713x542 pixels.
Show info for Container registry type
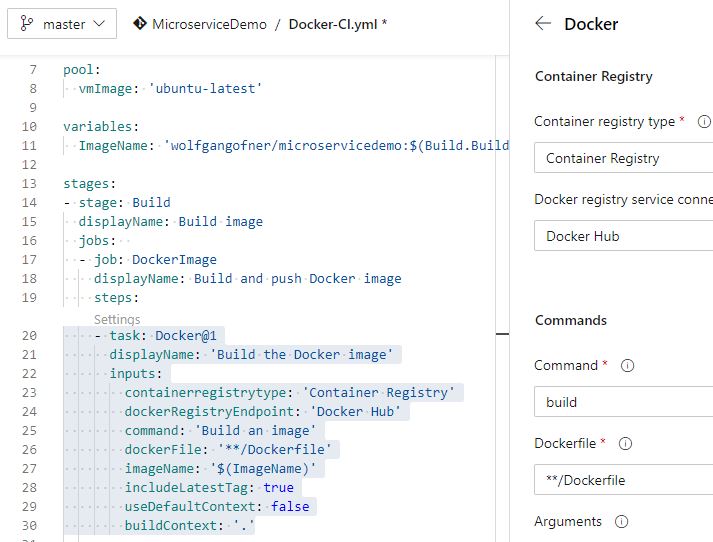pos(704,121)
